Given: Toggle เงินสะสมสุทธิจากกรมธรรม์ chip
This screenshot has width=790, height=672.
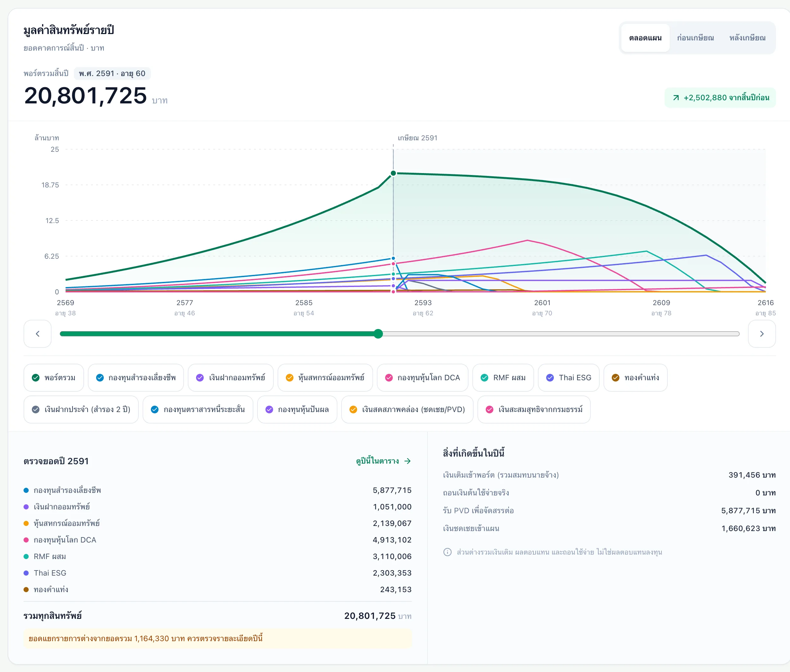Looking at the screenshot, I should click(534, 409).
